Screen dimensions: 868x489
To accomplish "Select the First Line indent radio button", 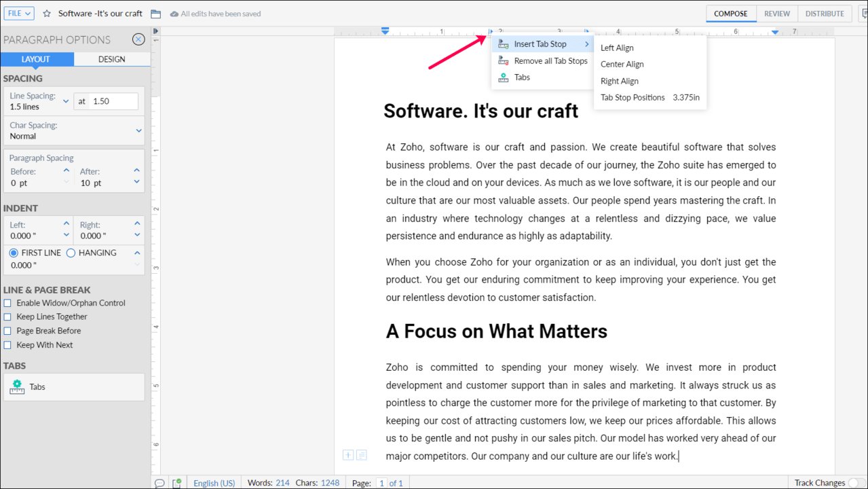I will (14, 253).
